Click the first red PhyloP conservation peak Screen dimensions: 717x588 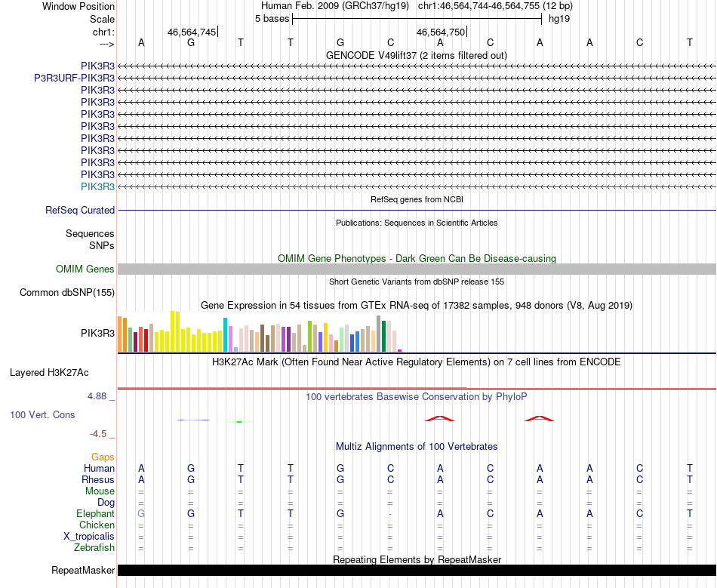point(440,418)
